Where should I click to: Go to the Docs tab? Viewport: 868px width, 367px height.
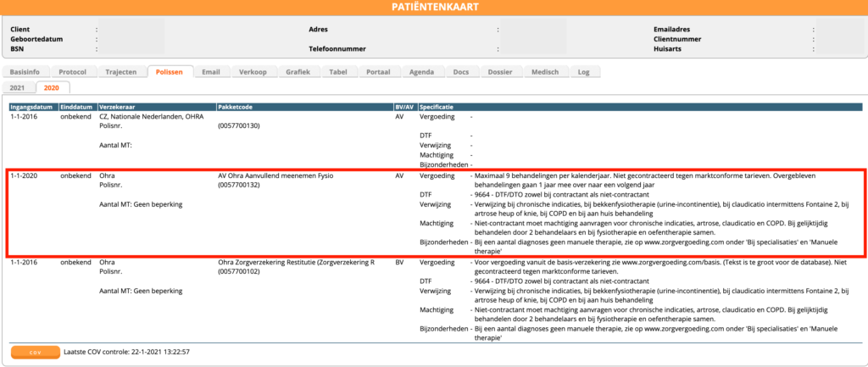tap(461, 72)
